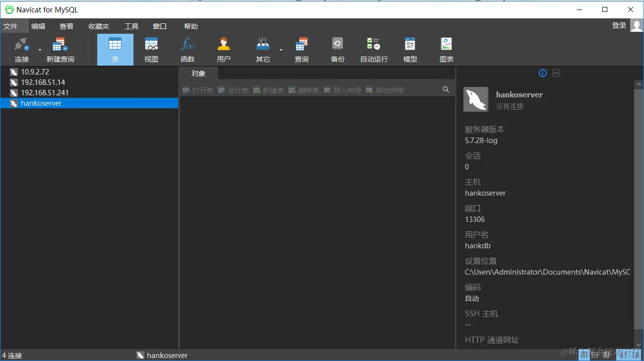Open the 文件 (File) menu
Screen dimensions: 644x361
pyautogui.click(x=10, y=26)
